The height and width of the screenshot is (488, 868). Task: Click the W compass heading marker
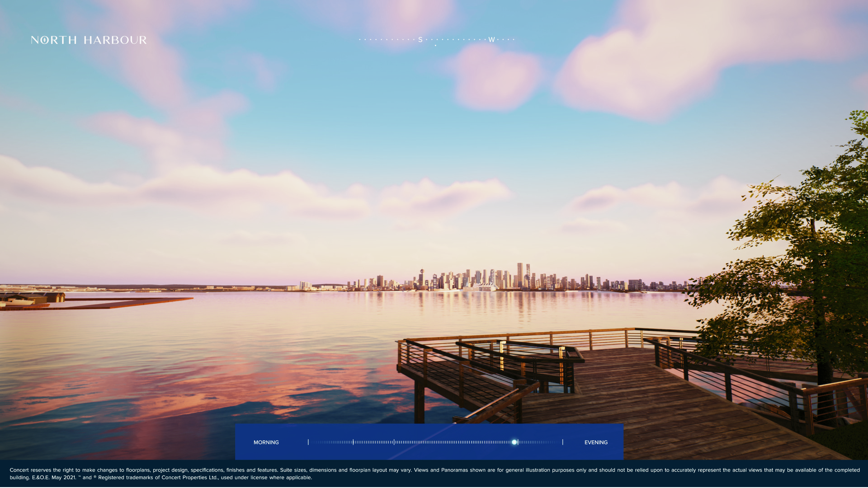(x=491, y=40)
